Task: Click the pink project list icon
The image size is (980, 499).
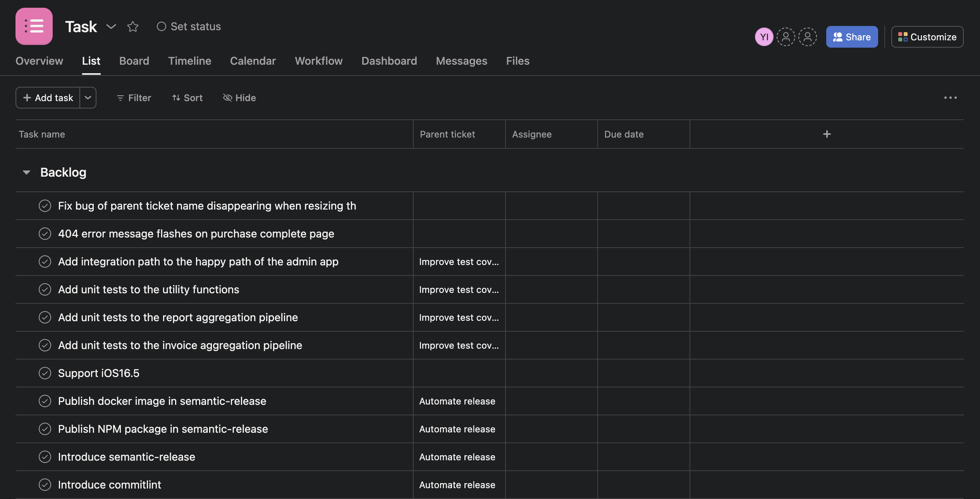Action: [34, 26]
